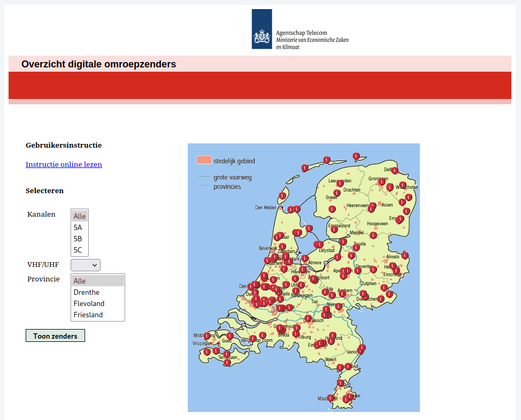The width and height of the screenshot is (521, 420).
Task: Click the info marker beside Goes
Action: (230, 336)
